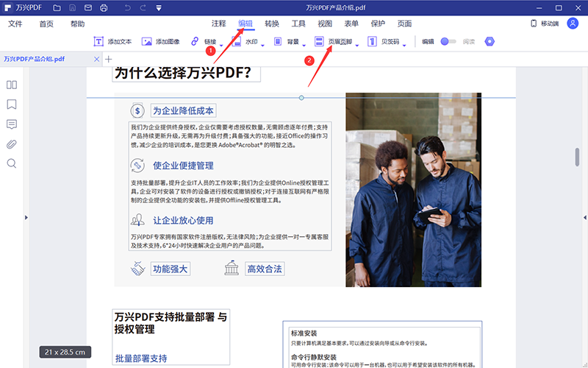Click the photo of two workers
Image resolution: width=588 pixels, height=368 pixels.
(413, 190)
